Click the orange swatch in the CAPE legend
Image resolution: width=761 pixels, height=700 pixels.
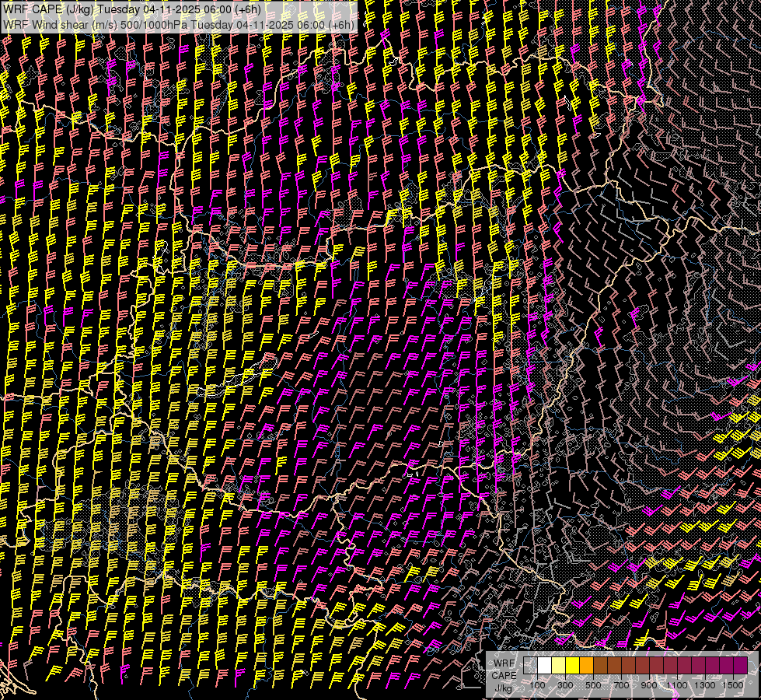click(586, 665)
